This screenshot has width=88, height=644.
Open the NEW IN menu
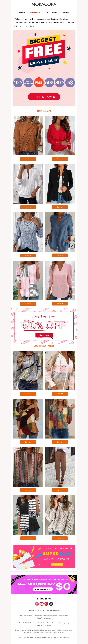pyautogui.click(x=22, y=13)
